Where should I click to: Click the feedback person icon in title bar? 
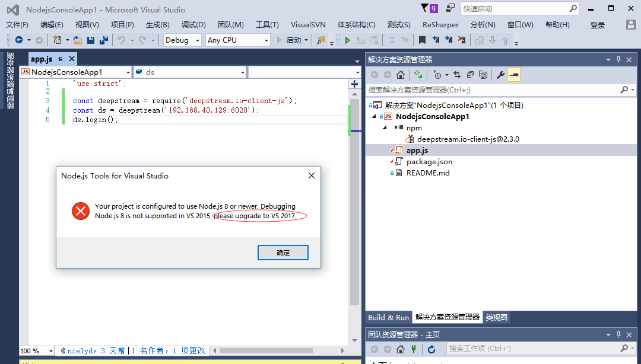pos(450,8)
